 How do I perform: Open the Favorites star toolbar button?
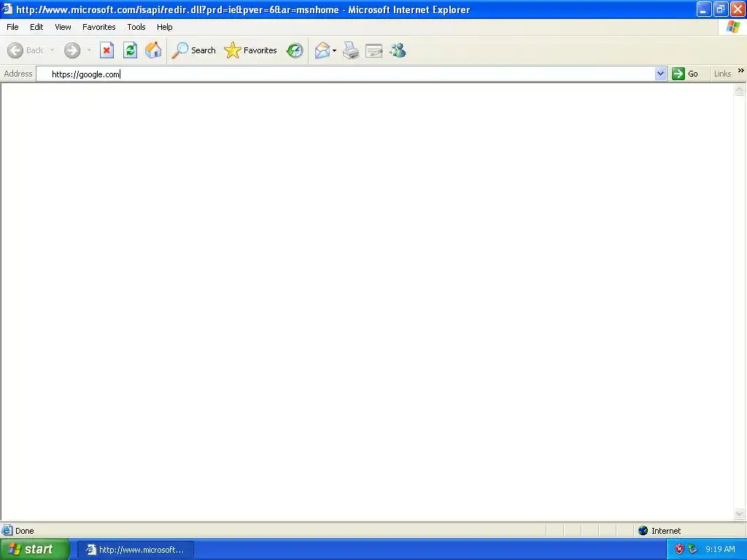pyautogui.click(x=251, y=50)
